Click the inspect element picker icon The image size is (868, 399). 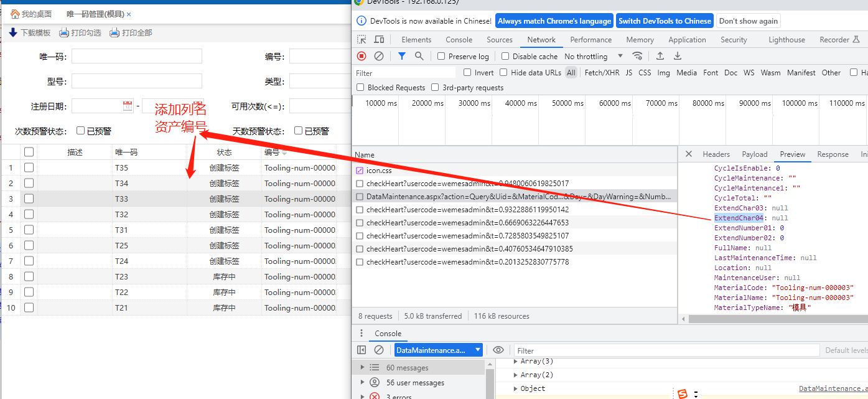pos(362,40)
